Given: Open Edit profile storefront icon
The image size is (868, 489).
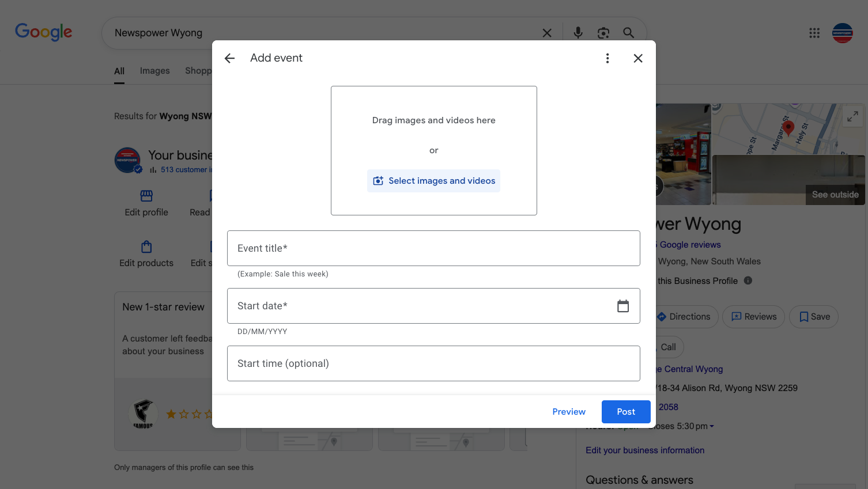Looking at the screenshot, I should click(x=146, y=196).
